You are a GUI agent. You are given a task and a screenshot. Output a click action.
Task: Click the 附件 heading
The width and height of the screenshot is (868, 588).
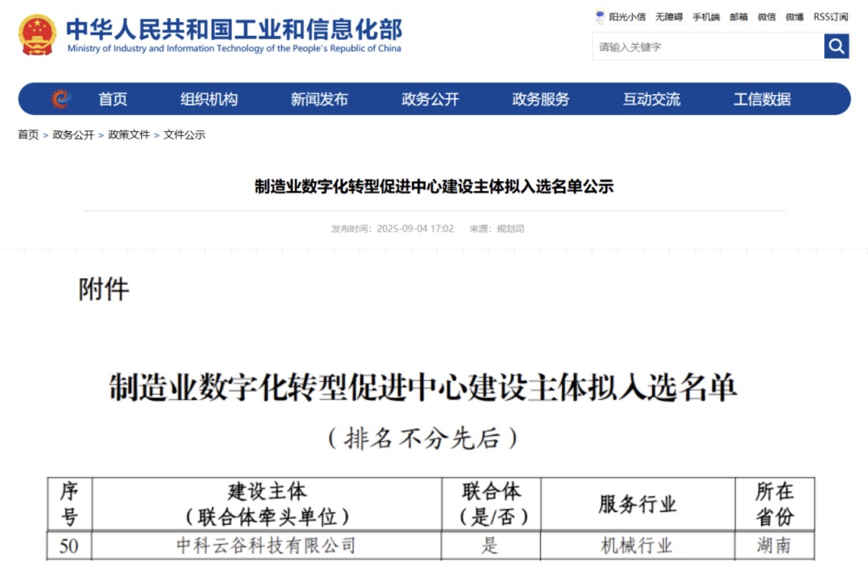tap(104, 289)
